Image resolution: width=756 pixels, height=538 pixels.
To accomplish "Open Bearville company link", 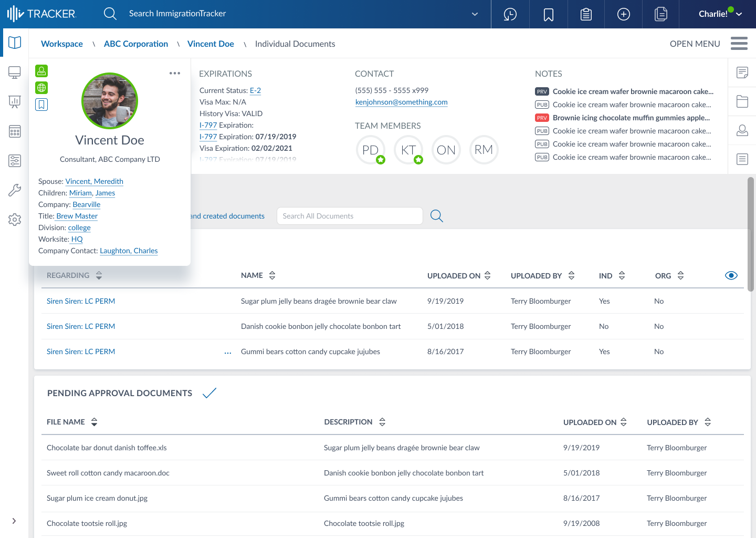I will point(87,204).
